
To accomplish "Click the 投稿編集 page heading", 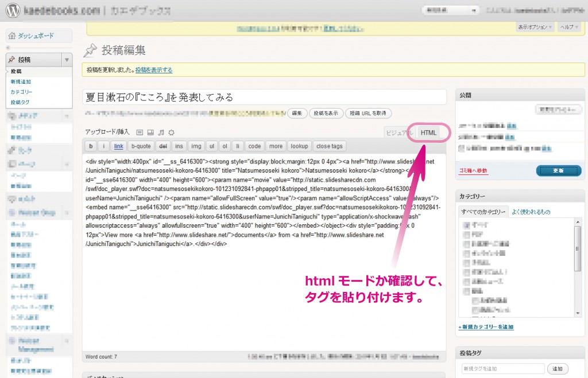I will (x=123, y=50).
